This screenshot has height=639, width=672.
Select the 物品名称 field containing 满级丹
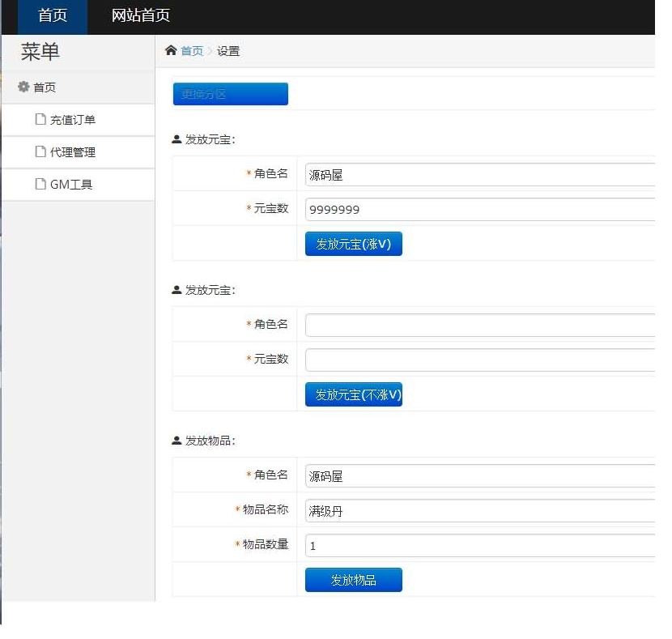[479, 511]
